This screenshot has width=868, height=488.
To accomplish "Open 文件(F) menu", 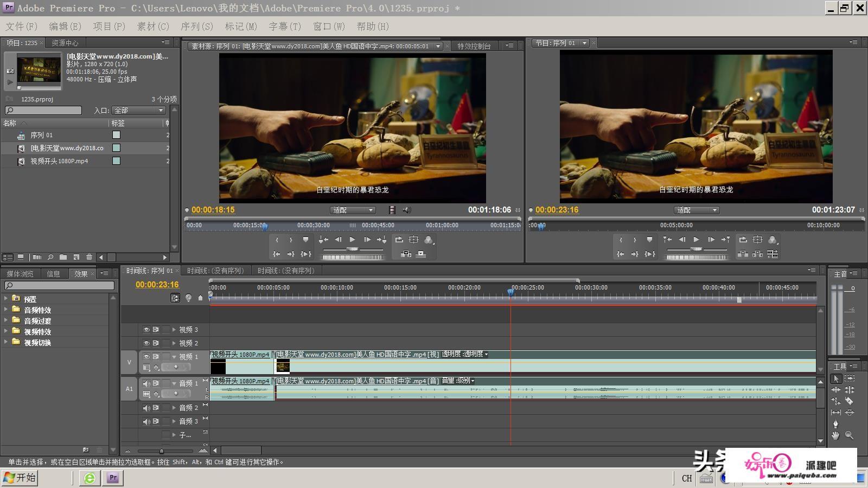I will coord(22,26).
